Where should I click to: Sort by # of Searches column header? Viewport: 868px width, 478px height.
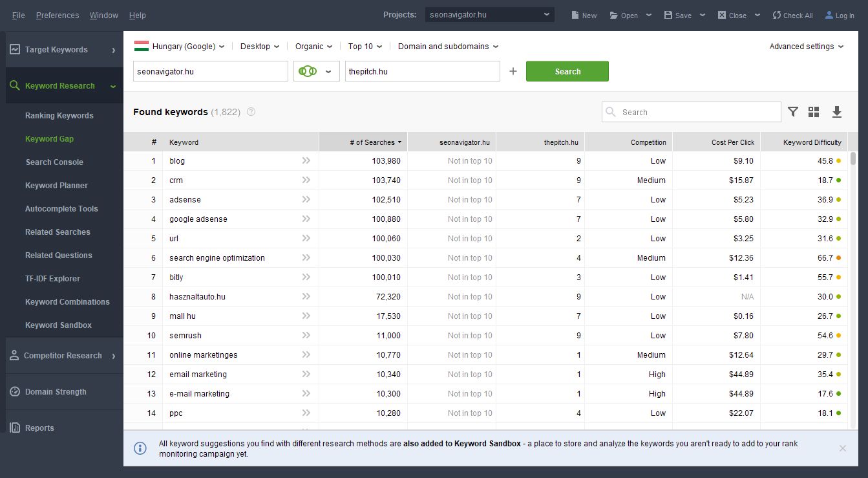pyautogui.click(x=363, y=142)
